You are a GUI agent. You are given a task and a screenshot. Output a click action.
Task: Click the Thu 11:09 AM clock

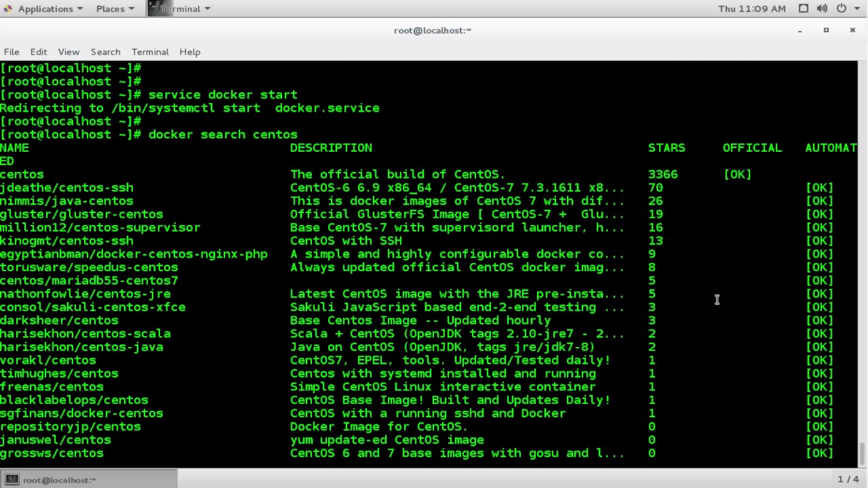(x=752, y=9)
